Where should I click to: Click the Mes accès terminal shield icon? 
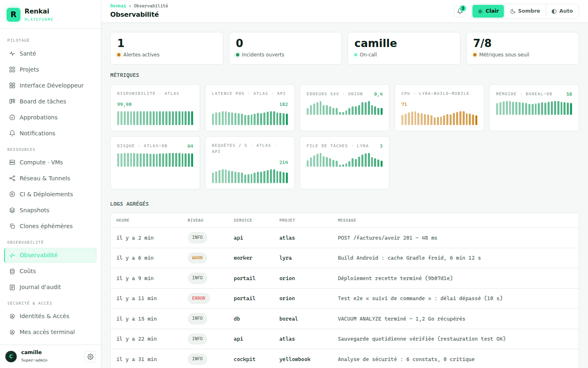pos(12,332)
